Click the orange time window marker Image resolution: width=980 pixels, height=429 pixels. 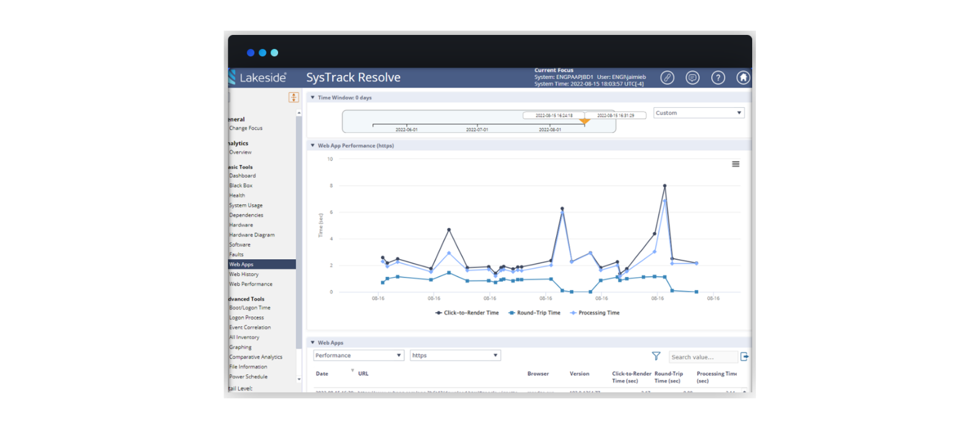(584, 121)
